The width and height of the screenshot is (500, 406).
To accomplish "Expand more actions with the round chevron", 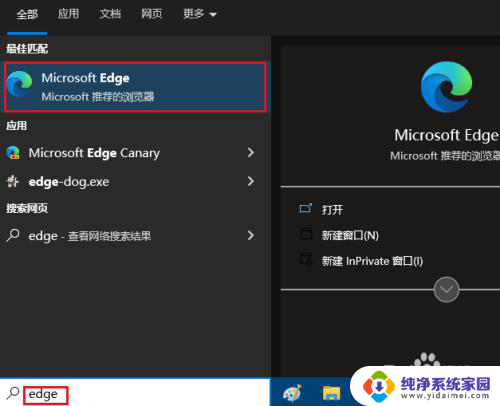I will click(446, 289).
